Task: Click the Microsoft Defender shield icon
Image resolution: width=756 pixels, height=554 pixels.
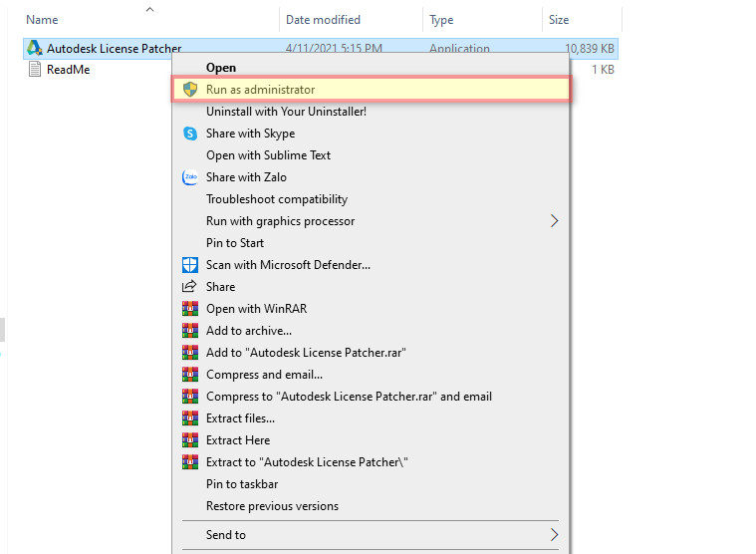Action: click(190, 265)
